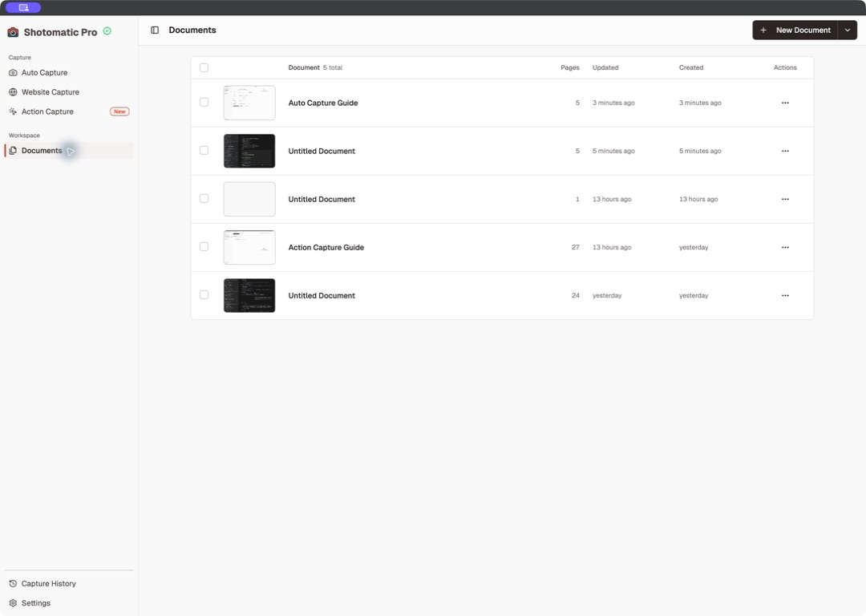Check the 5-page Untitled Document checkbox
The height and width of the screenshot is (616, 866).
(204, 150)
